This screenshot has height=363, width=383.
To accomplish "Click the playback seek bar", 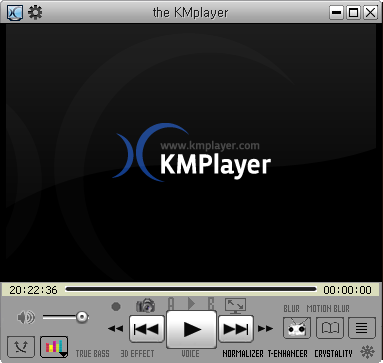I will [190, 289].
